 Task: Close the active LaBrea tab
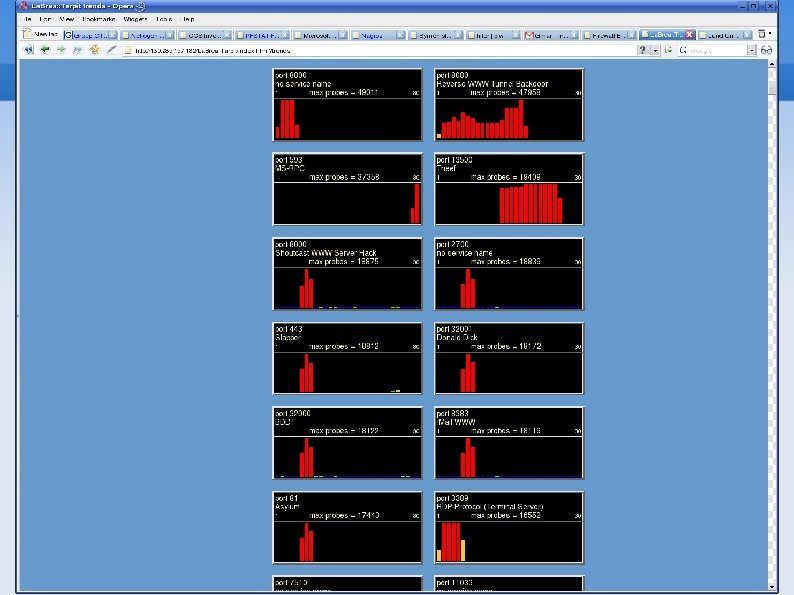(x=689, y=34)
